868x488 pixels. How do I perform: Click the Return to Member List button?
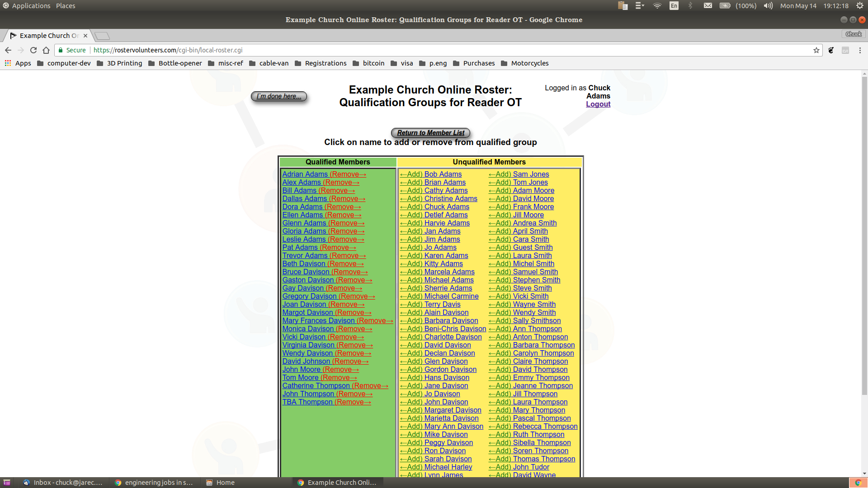coord(430,132)
